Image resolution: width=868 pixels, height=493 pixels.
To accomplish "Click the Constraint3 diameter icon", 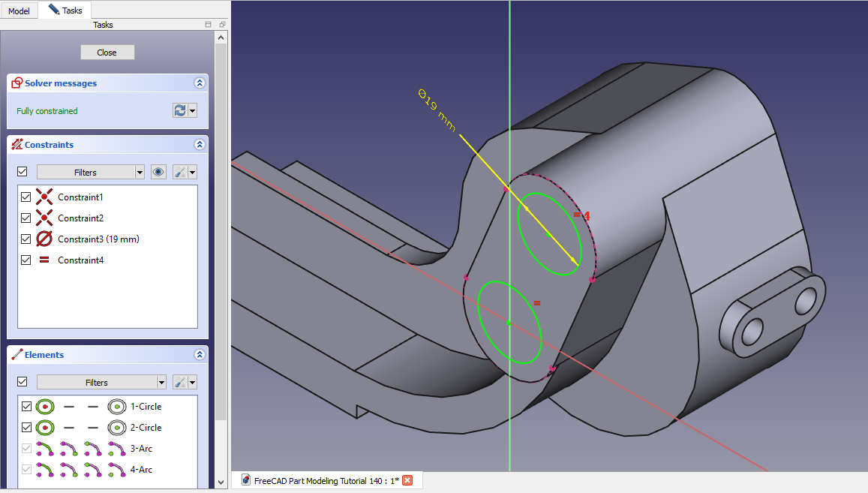I will (x=44, y=239).
